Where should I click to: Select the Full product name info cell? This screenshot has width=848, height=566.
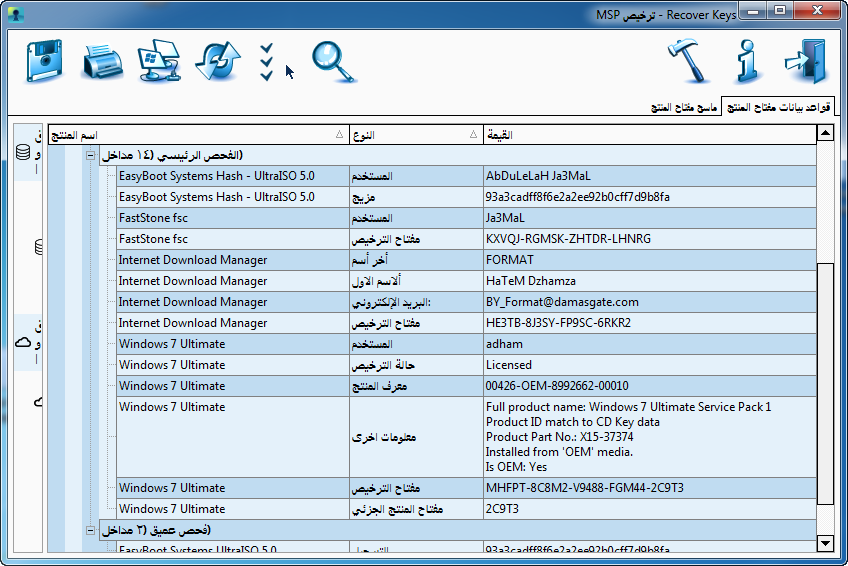[650, 437]
